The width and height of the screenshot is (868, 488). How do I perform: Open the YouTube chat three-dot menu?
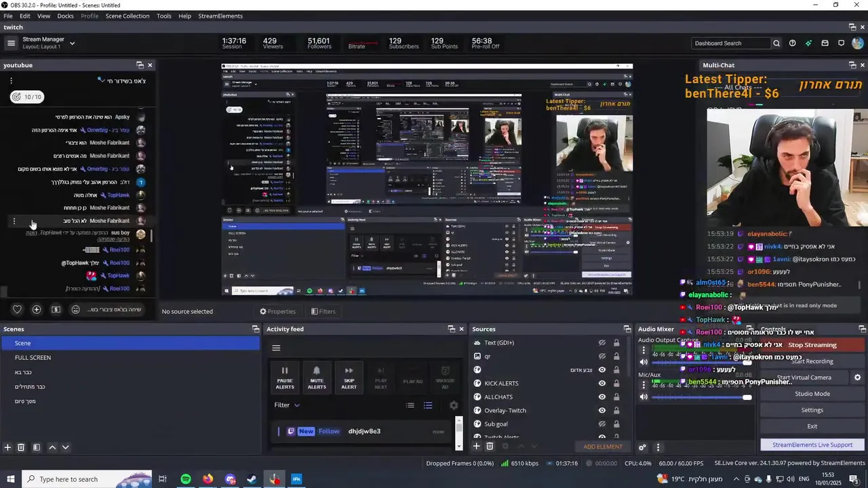11,80
